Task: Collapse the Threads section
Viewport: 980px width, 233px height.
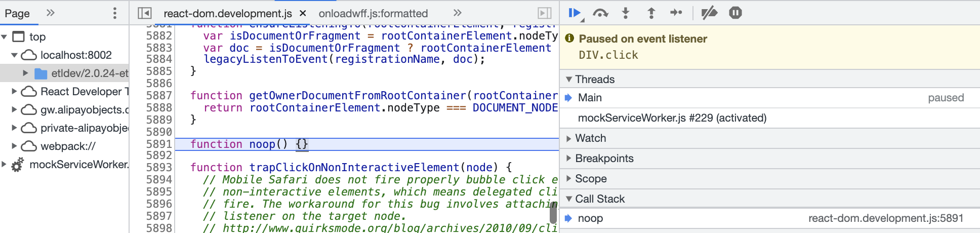Action: coord(569,80)
